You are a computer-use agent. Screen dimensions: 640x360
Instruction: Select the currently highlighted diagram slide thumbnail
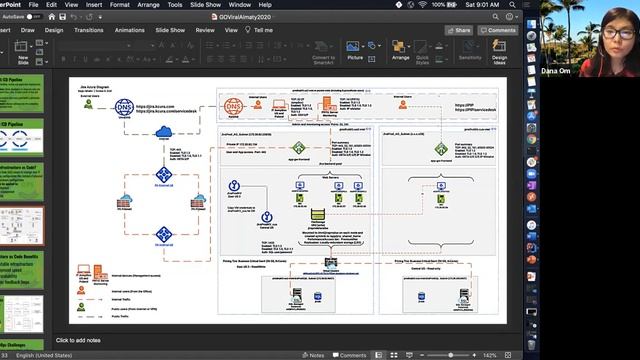click(22, 226)
